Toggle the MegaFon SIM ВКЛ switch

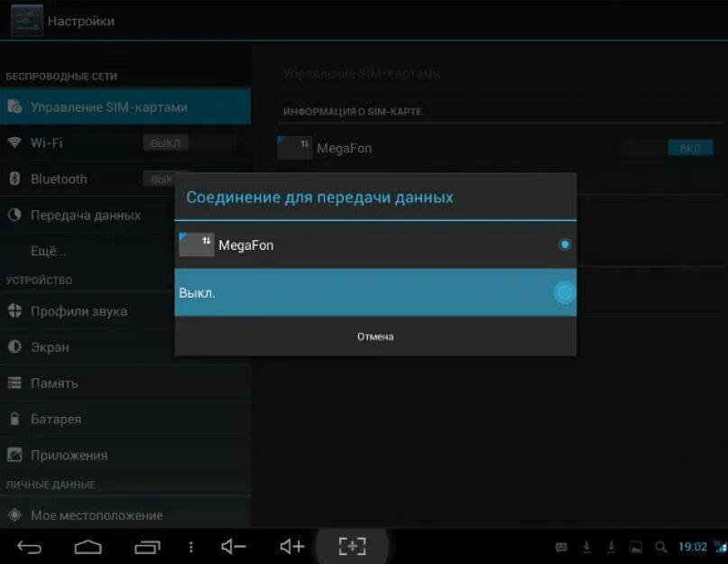click(667, 148)
